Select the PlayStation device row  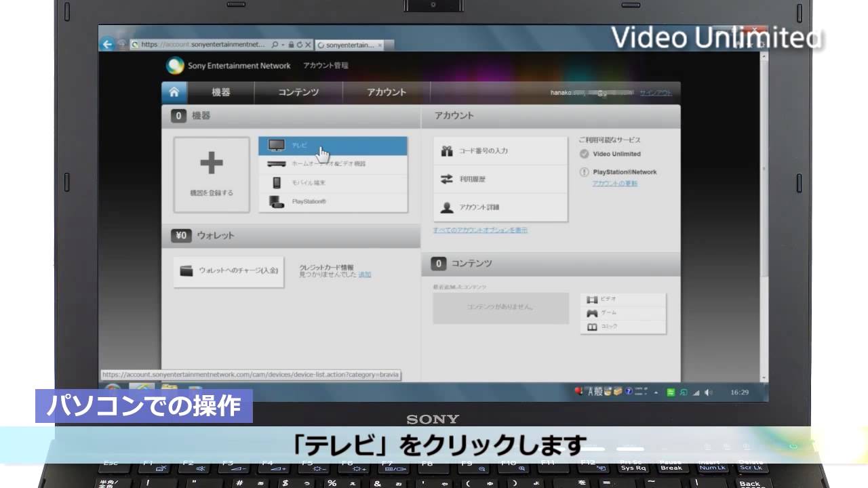click(333, 202)
